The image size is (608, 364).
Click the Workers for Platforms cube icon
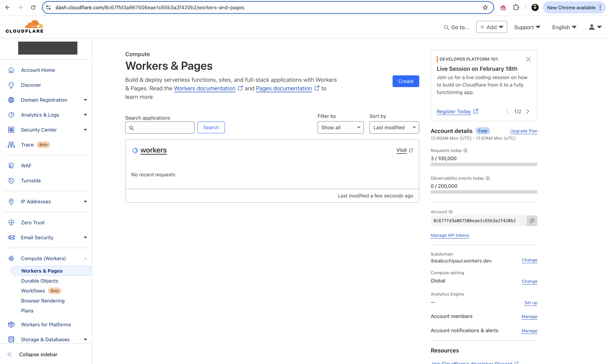11,325
